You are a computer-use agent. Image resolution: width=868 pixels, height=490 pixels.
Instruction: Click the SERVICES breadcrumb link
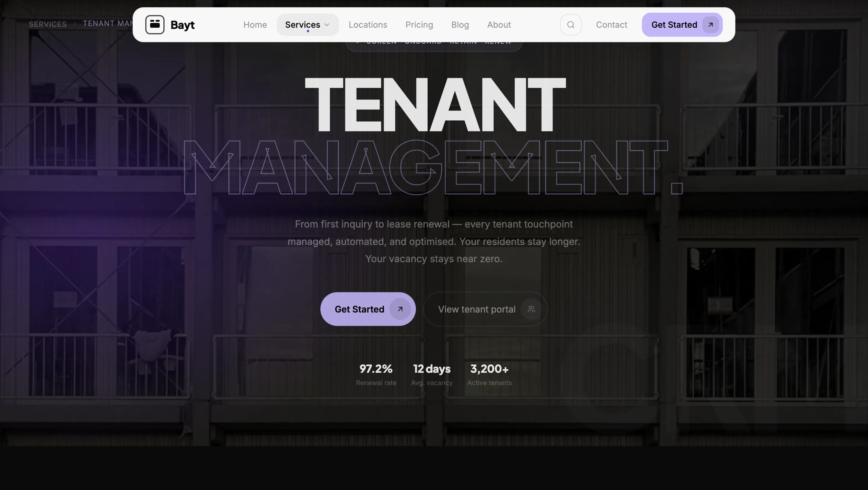coord(48,24)
